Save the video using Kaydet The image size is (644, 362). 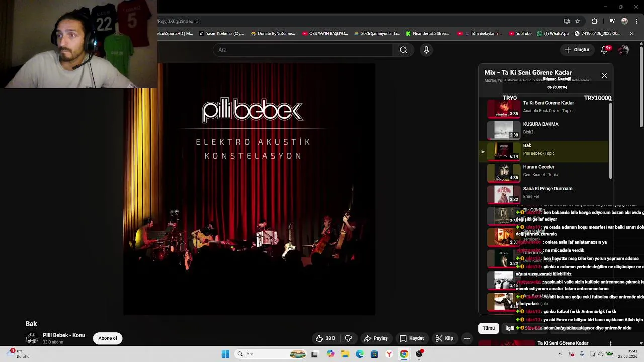pyautogui.click(x=412, y=338)
